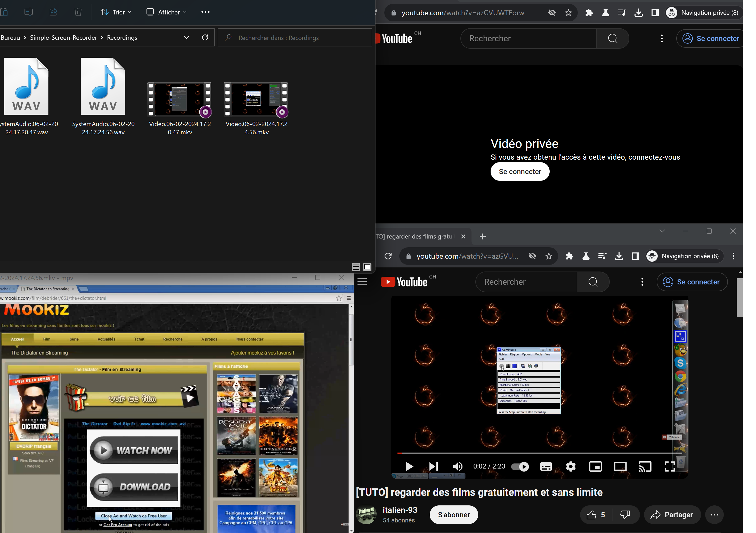Click the Recordings breadcrumb segment
756x533 pixels.
[x=122, y=38]
